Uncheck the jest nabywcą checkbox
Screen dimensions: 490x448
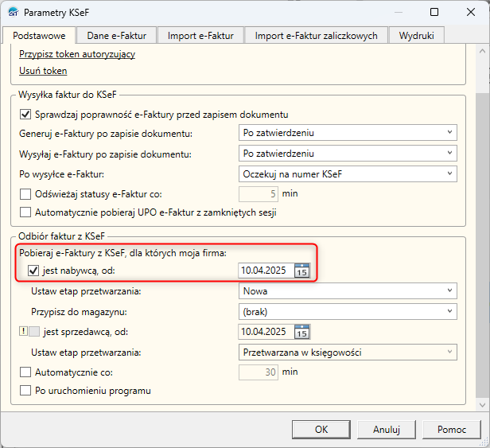(34, 271)
